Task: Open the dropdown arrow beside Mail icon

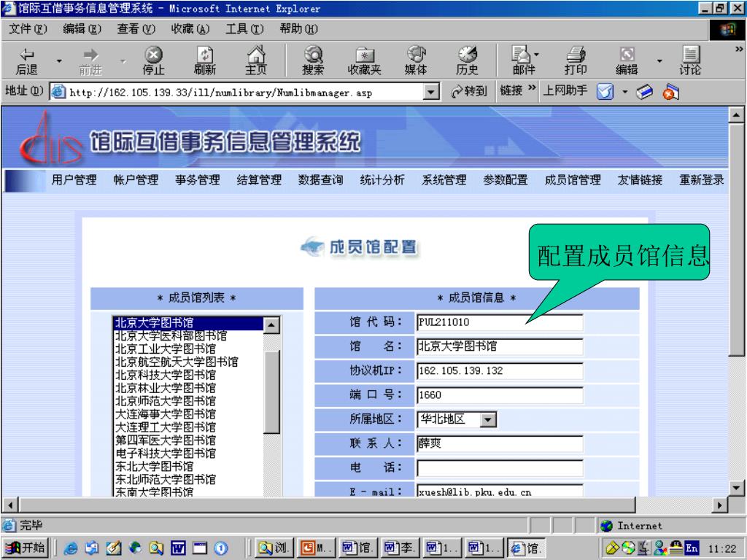Action: pos(536,54)
